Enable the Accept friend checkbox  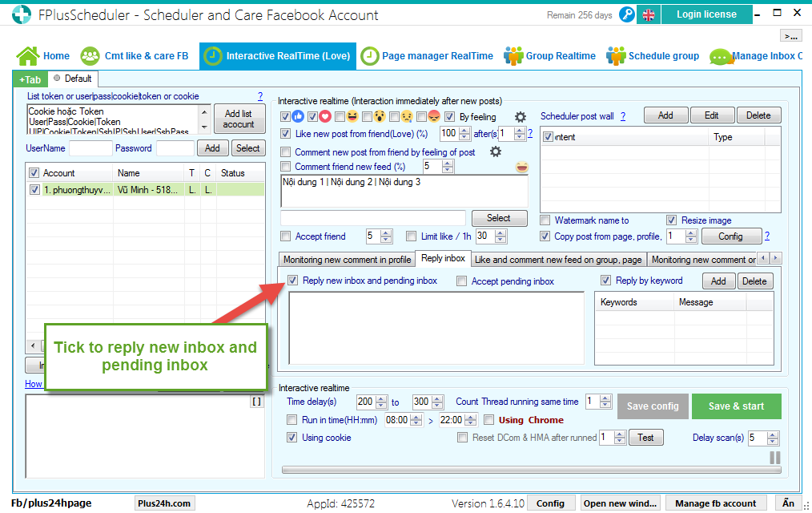(x=285, y=236)
